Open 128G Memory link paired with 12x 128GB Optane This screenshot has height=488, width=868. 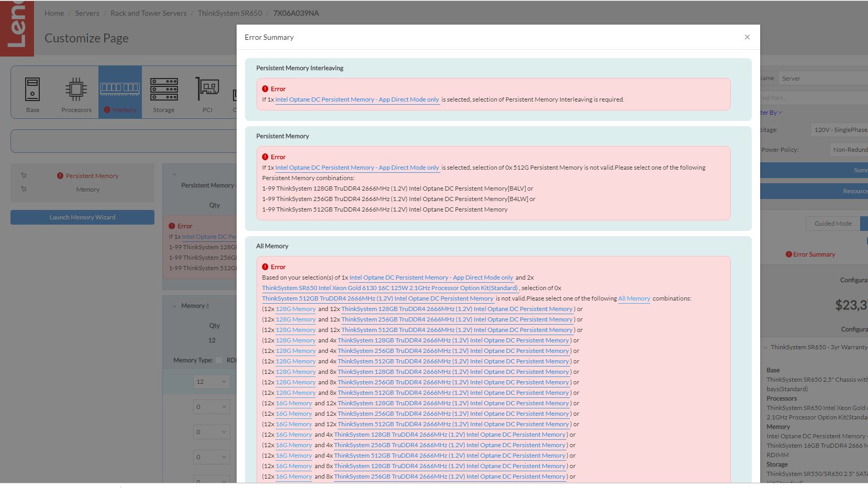click(296, 309)
